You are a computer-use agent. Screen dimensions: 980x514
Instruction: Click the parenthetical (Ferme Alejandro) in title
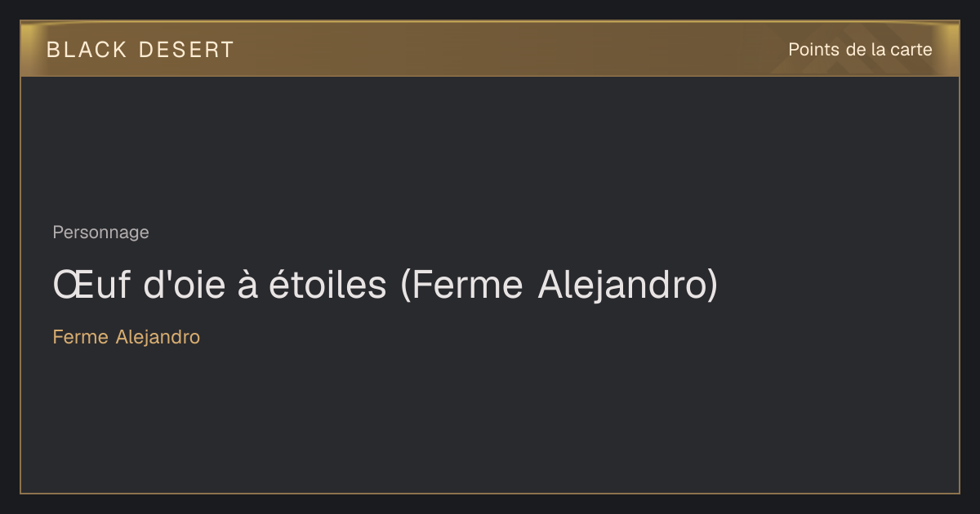point(559,285)
